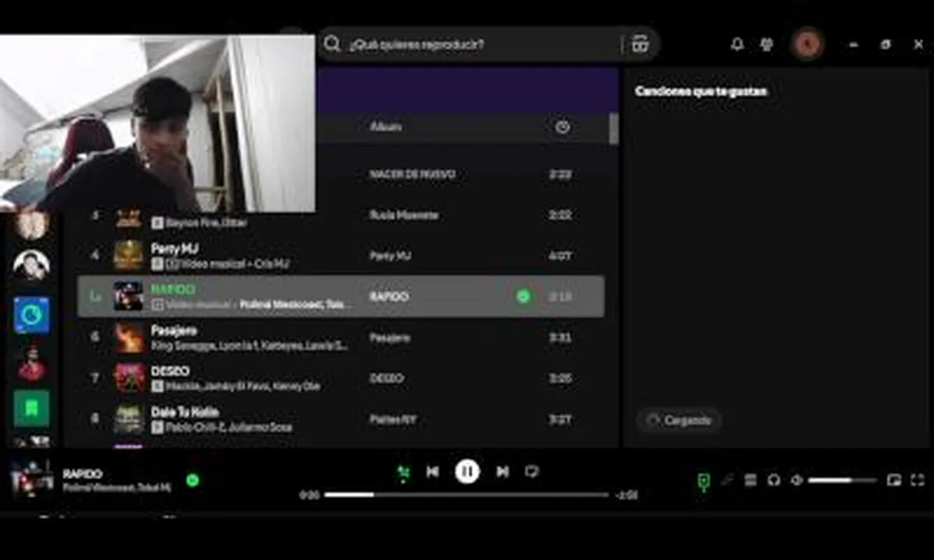Sort by the duration clock column icon
934x560 pixels.
(x=563, y=127)
